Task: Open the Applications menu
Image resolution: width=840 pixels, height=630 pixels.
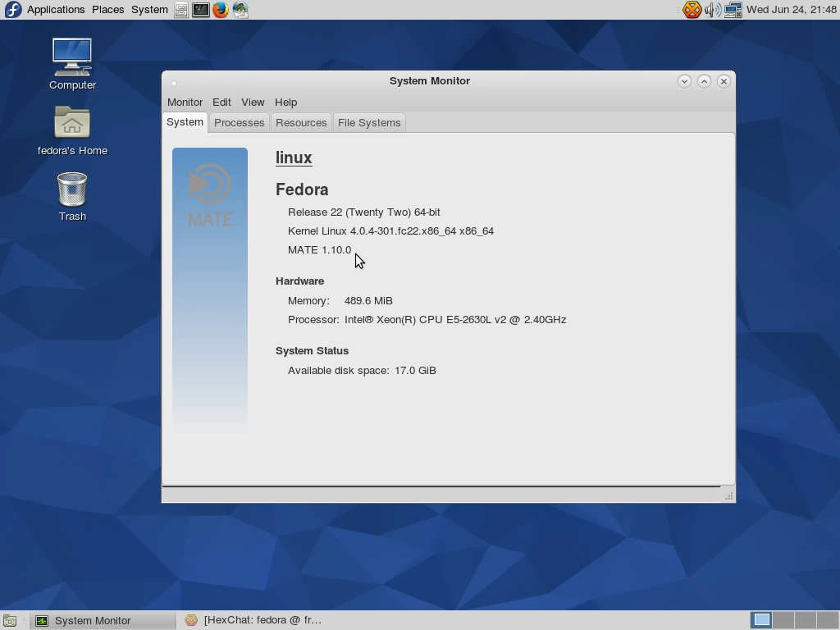Action: 55,10
